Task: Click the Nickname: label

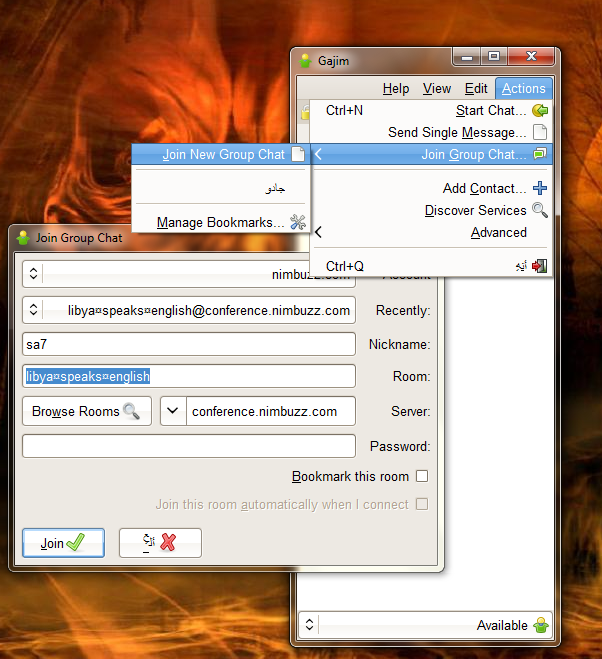Action: coord(399,345)
